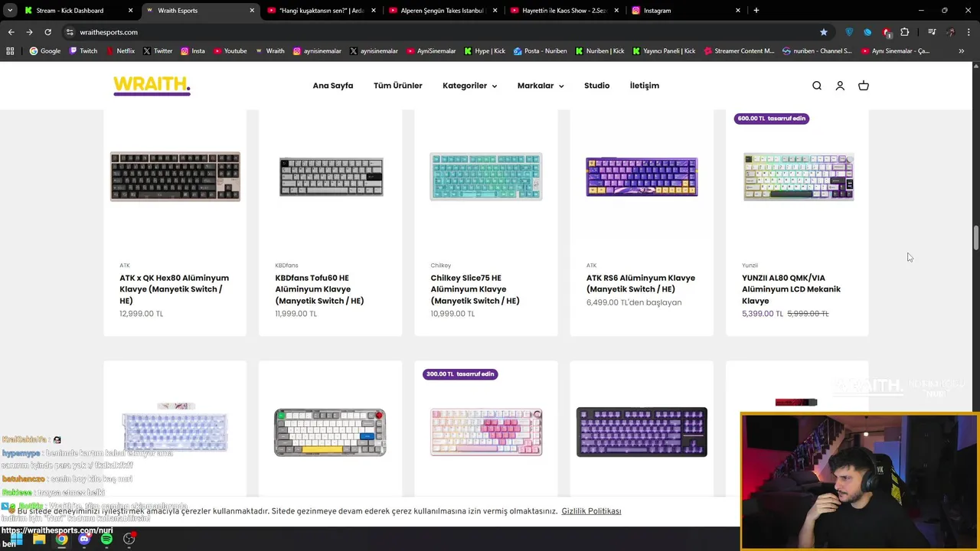Open the bookmarks apps grid icon

point(10,51)
